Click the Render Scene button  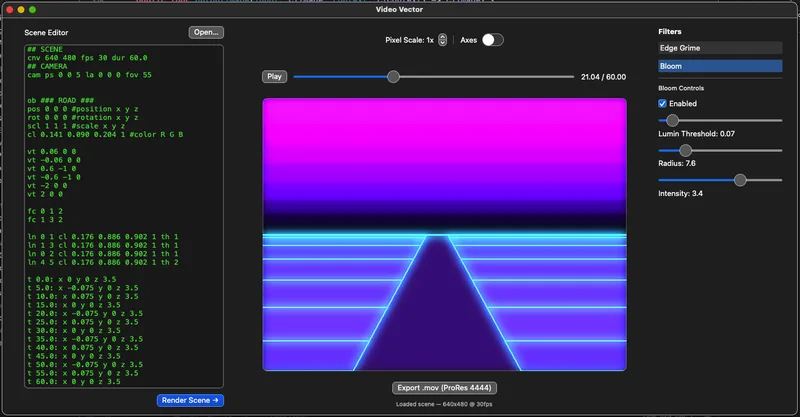(x=190, y=400)
